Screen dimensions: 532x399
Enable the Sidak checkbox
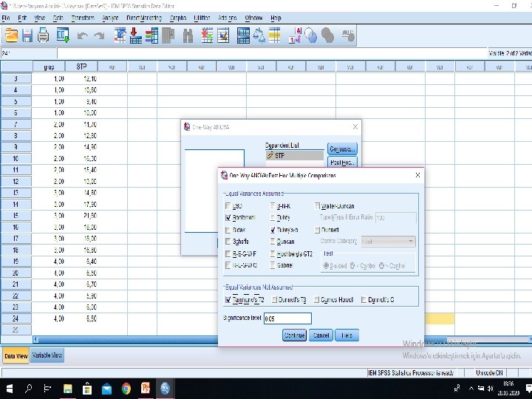pyautogui.click(x=228, y=230)
